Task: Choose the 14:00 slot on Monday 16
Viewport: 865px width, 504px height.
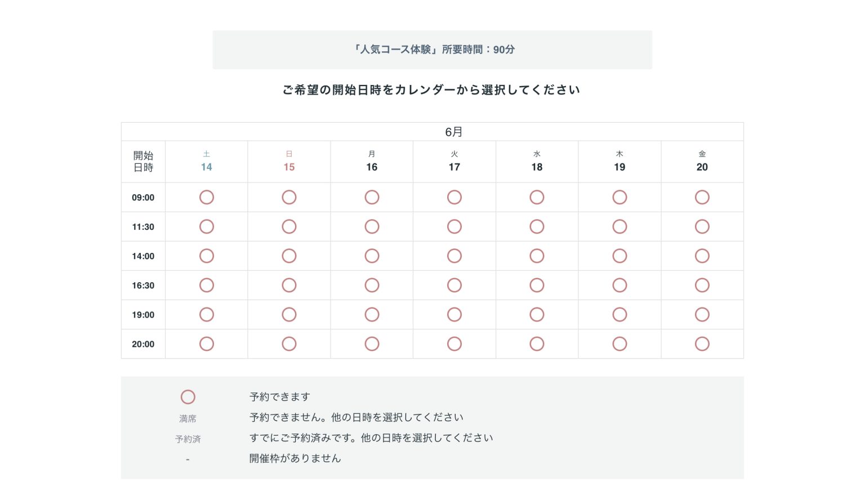Action: [x=372, y=256]
